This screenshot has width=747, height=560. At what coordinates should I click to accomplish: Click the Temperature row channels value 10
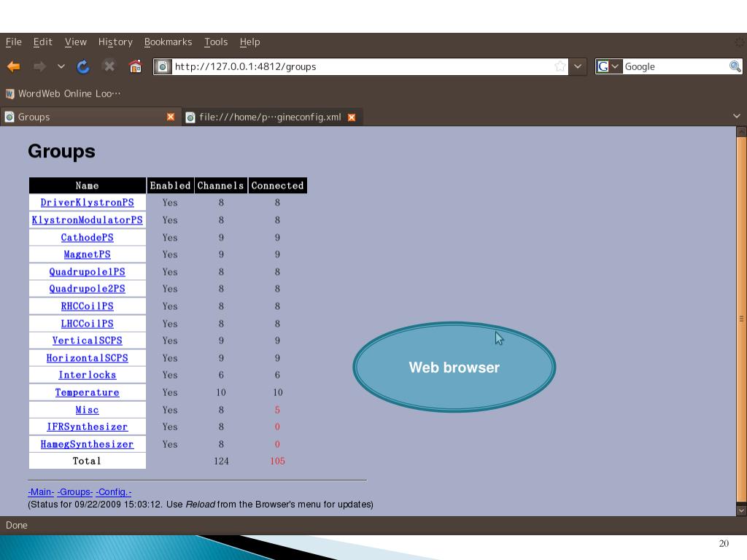click(x=221, y=392)
